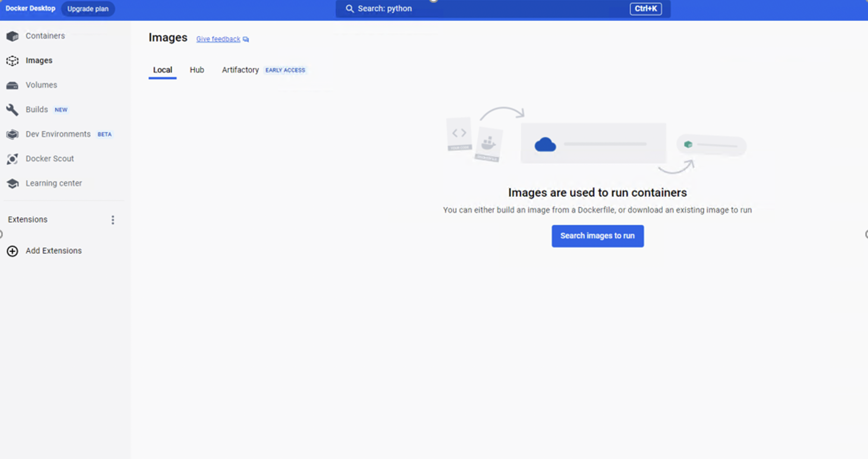
Task: Go to Volumes section
Action: click(41, 85)
